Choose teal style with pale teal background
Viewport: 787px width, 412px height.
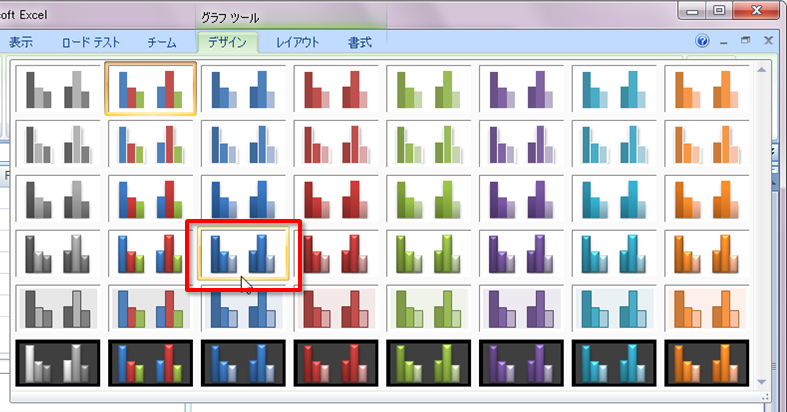614,308
